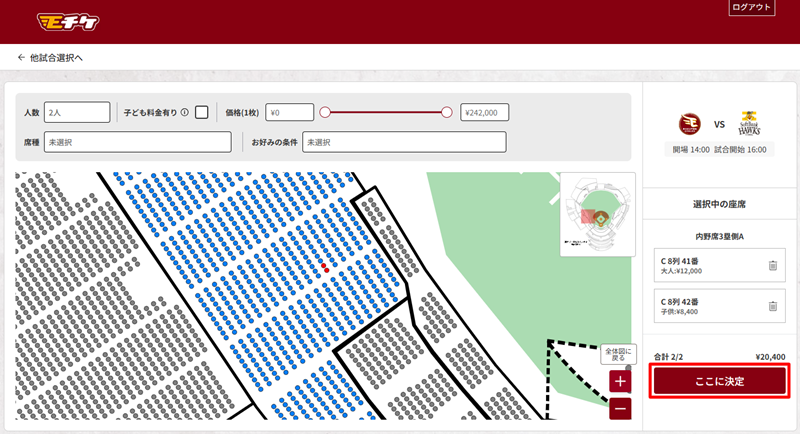Open the 席種 selection dropdown
This screenshot has height=434, width=800.
point(137,143)
